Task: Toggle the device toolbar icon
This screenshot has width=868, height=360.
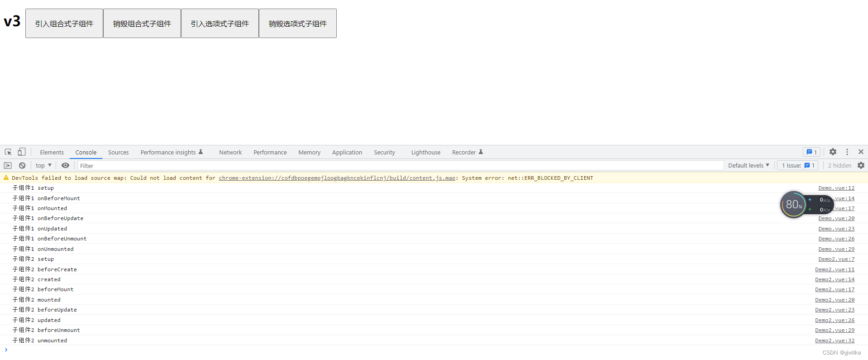Action: click(21, 152)
